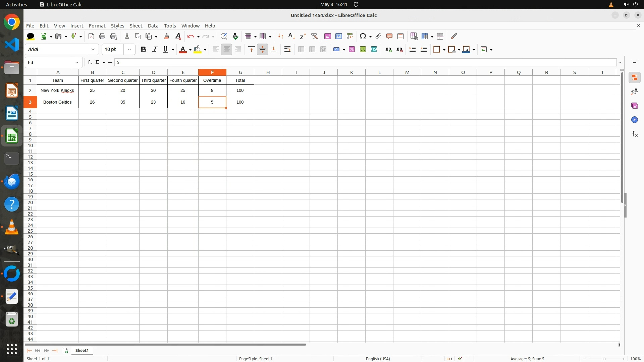
Task: Insert a chart using toolbar icon
Action: click(x=339, y=36)
